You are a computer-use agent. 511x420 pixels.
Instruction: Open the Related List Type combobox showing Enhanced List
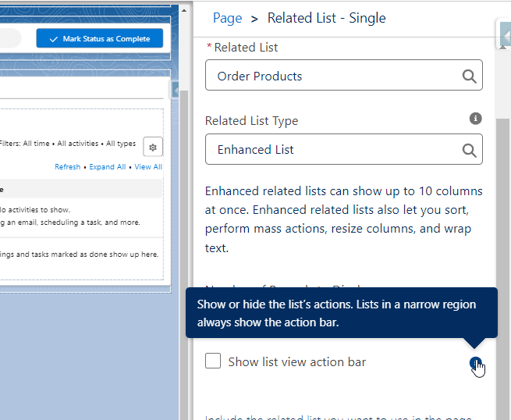click(x=335, y=150)
